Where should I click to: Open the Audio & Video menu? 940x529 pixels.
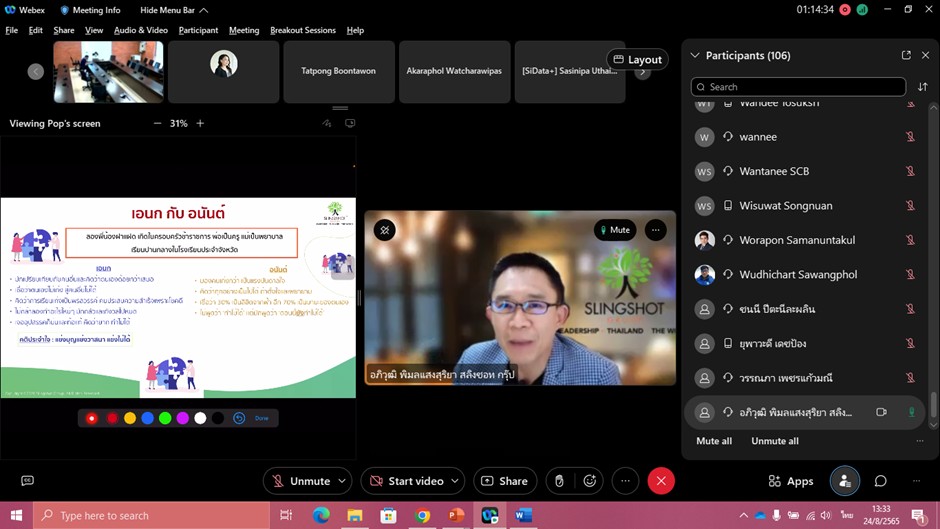[140, 30]
